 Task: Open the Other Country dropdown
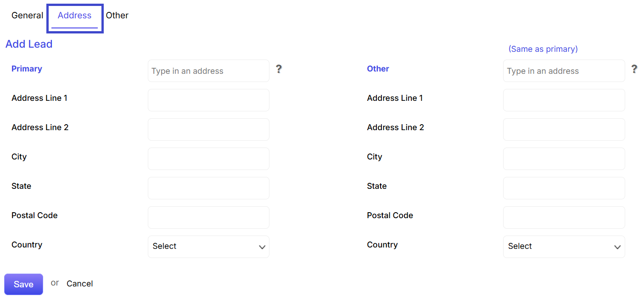click(564, 247)
